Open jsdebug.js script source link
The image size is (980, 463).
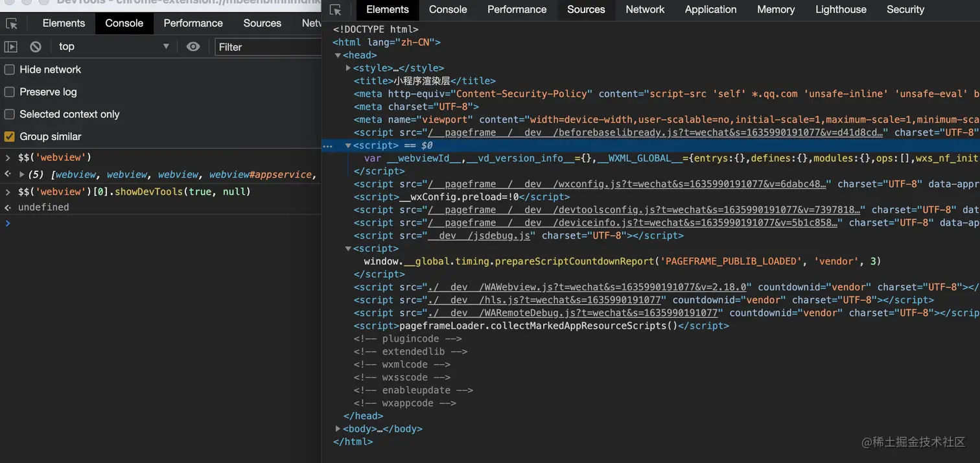coord(479,235)
